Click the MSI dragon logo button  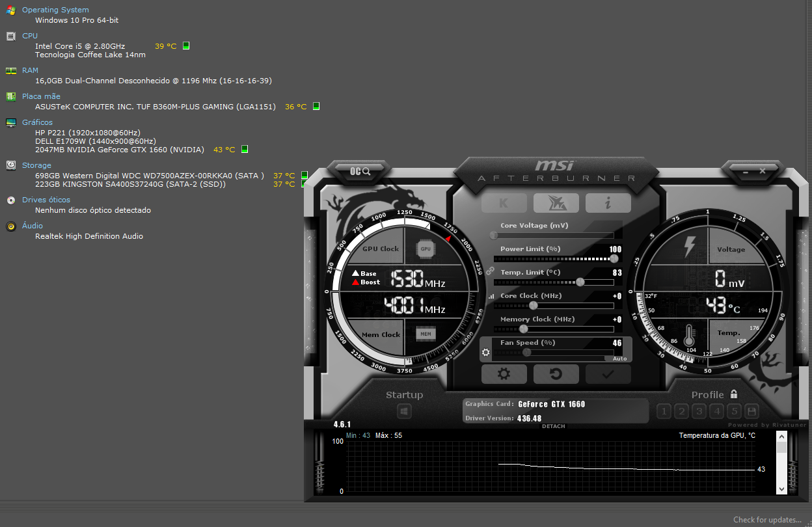click(556, 203)
